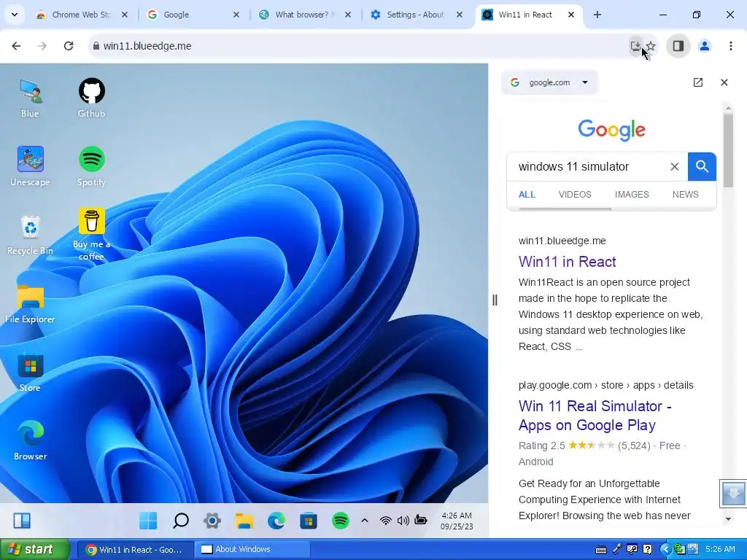Open search in the Win11 taskbar

pyautogui.click(x=181, y=521)
